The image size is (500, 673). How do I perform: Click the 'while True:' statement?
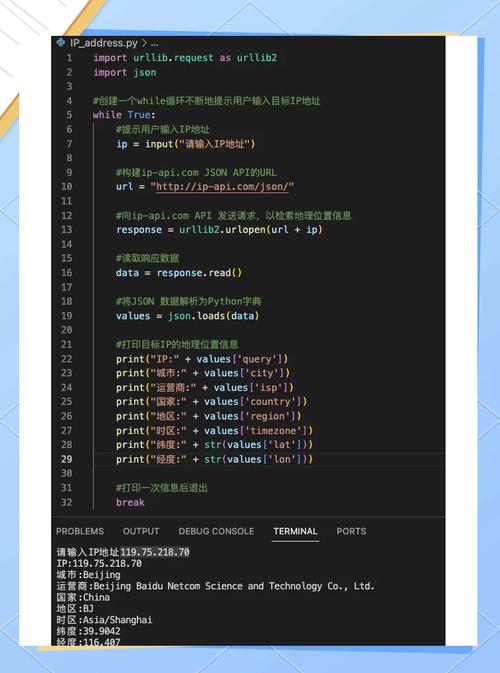[x=124, y=115]
